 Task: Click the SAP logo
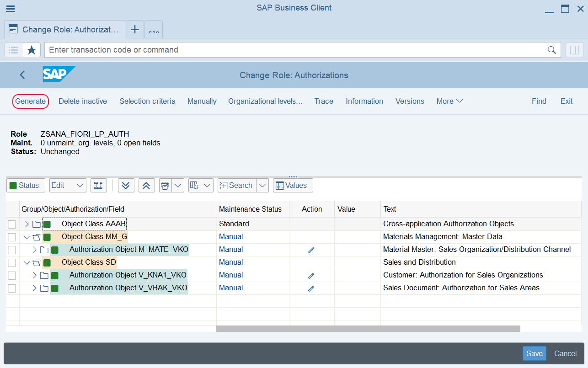pos(59,75)
